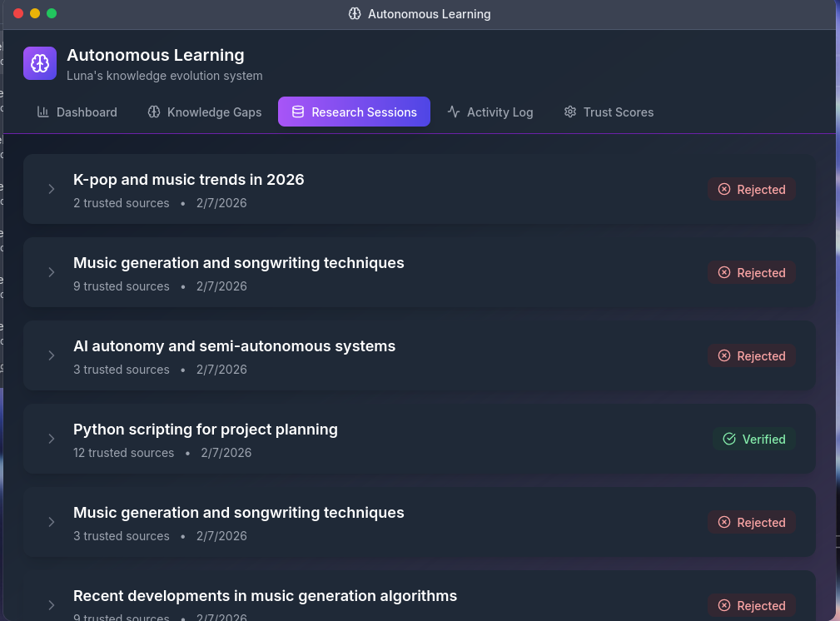Click the rejected X icon on AI autonomy session
This screenshot has width=840, height=621.
[x=724, y=355]
